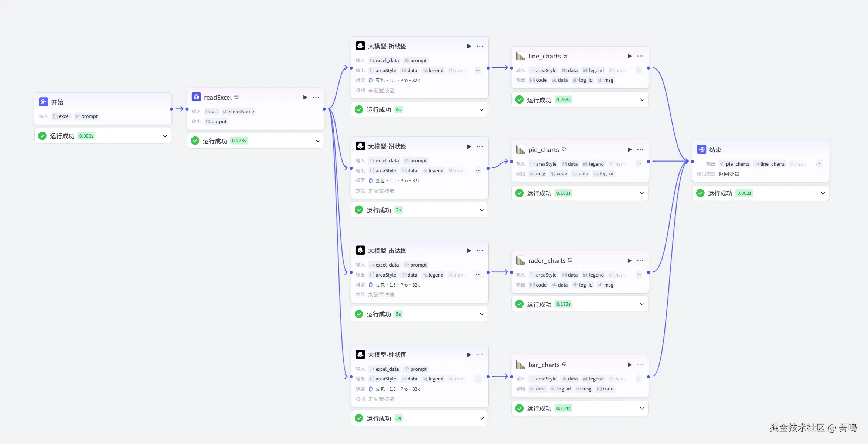Run the readExcel node with play icon
The height and width of the screenshot is (444, 868).
click(305, 97)
